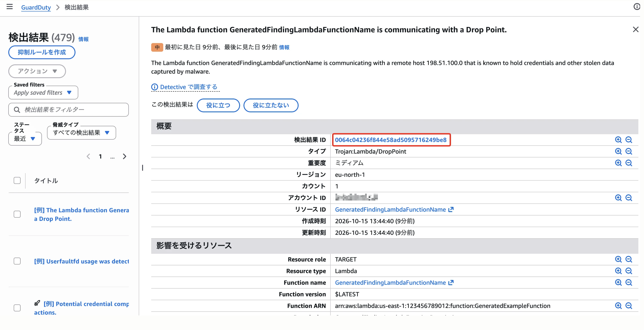The height and width of the screenshot is (330, 644).
Task: Check the Potential credential compromise finding
Action: [17, 308]
